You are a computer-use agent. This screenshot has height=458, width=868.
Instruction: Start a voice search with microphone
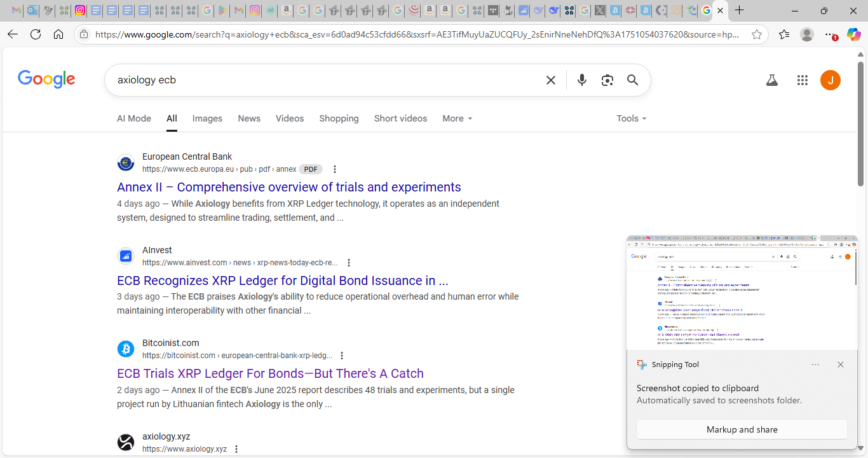point(582,80)
